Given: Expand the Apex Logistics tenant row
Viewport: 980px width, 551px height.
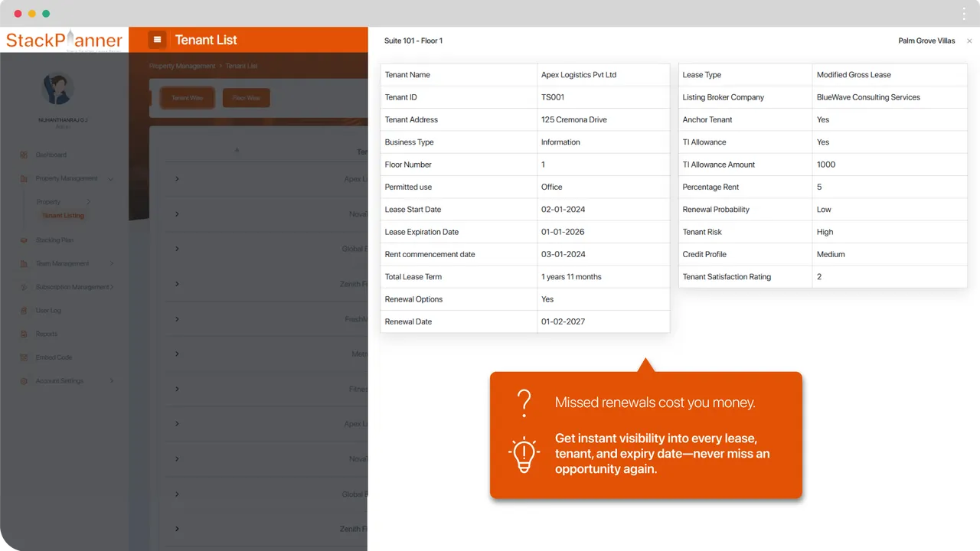Looking at the screenshot, I should point(177,178).
